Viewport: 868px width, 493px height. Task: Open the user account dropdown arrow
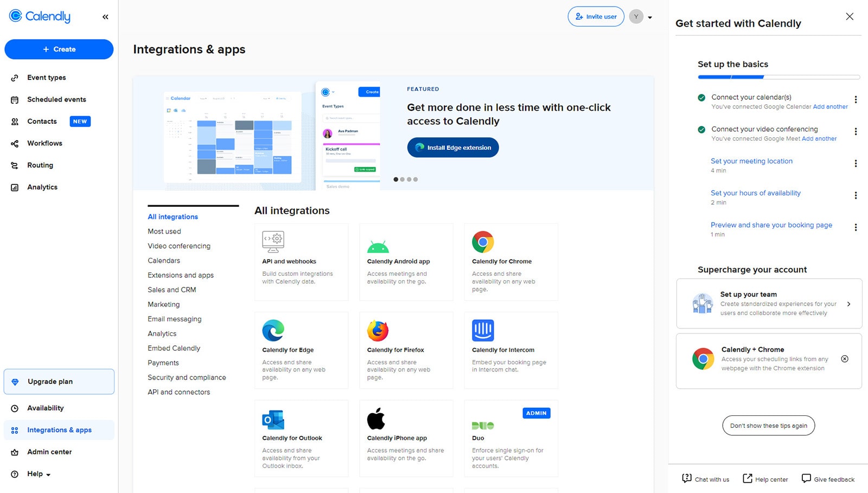(650, 17)
